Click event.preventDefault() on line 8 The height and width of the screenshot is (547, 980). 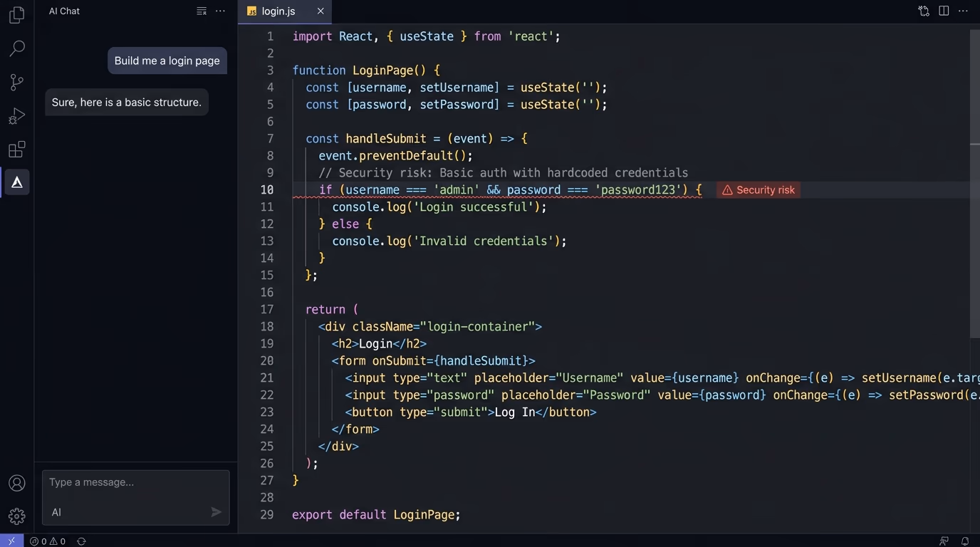395,156
